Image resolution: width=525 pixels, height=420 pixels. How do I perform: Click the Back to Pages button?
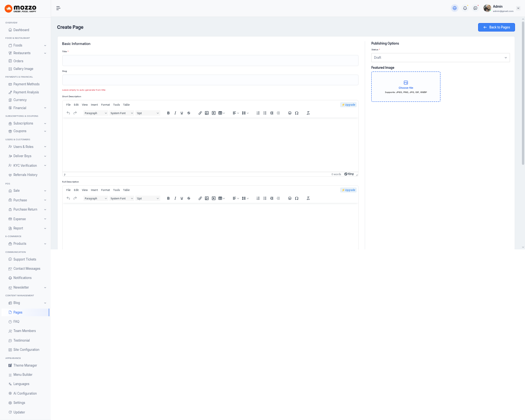[496, 27]
